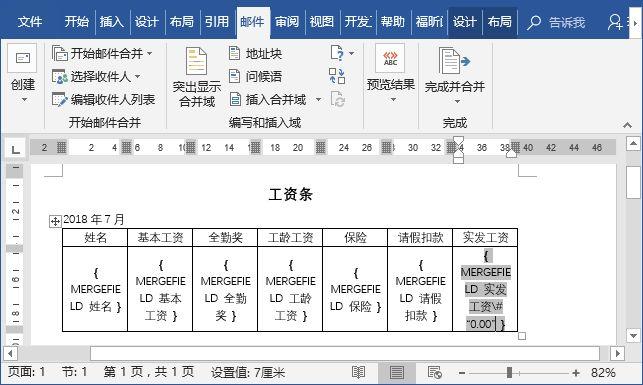Image resolution: width=643 pixels, height=385 pixels.
Task: Open the 引用 (References) ribbon tab
Action: tap(217, 22)
